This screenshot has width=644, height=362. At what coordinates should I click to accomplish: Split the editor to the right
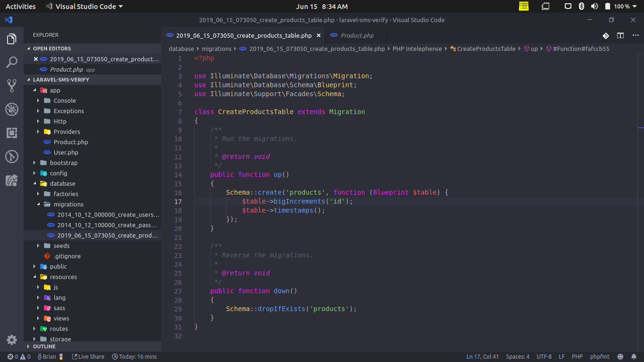[620, 35]
